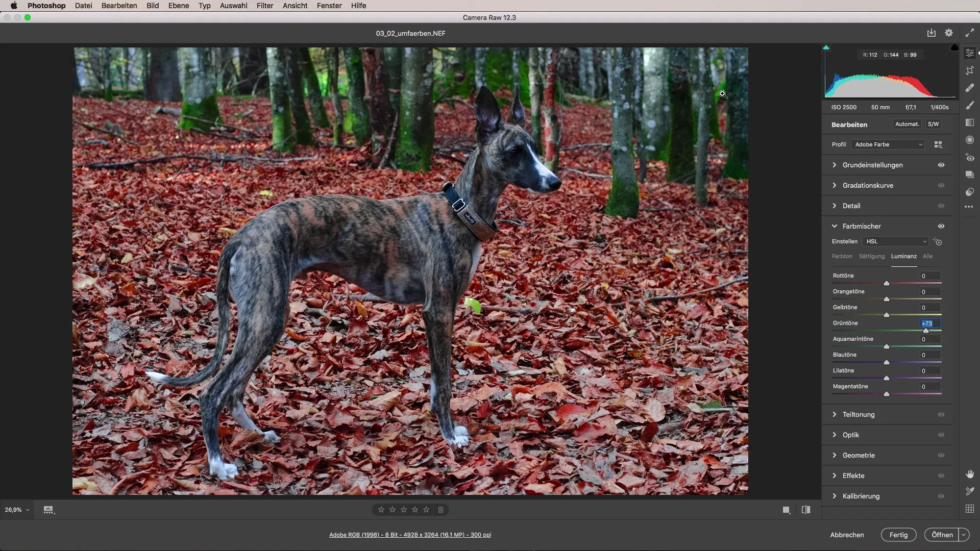Click the targeted adjustment tool in Farbmischer

(938, 242)
